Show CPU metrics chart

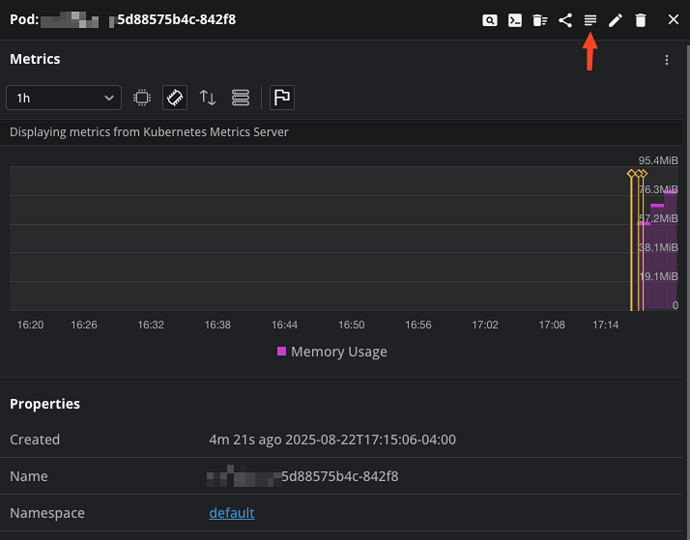142,98
